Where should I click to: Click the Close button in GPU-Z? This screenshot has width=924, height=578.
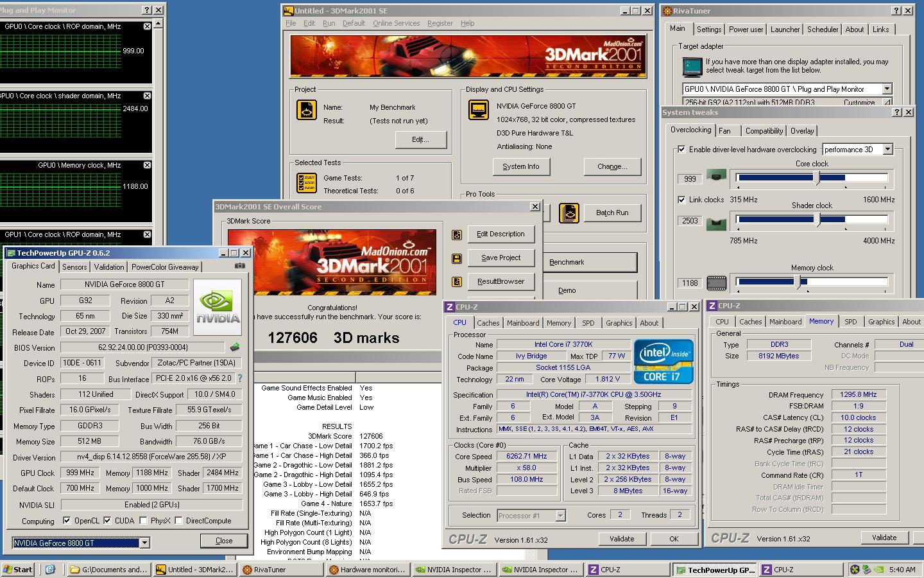pyautogui.click(x=223, y=541)
